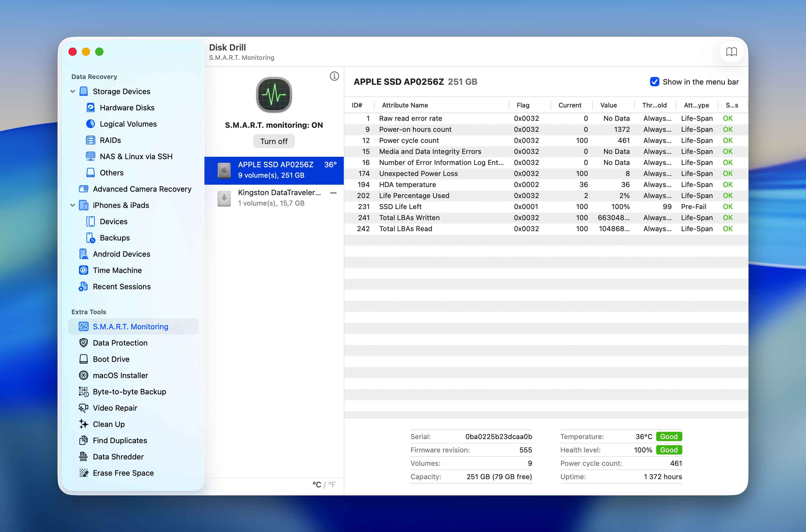Click the Time Machine icon
806x532 pixels.
(x=83, y=270)
